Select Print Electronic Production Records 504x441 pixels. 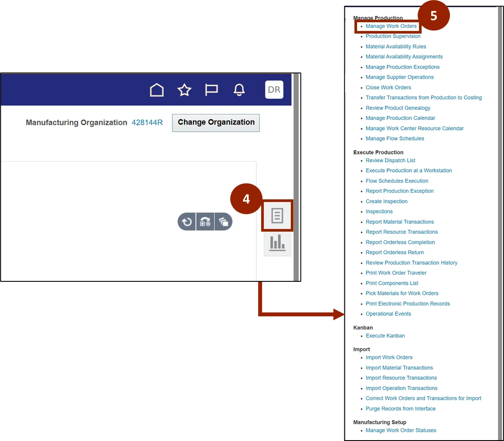tap(408, 304)
